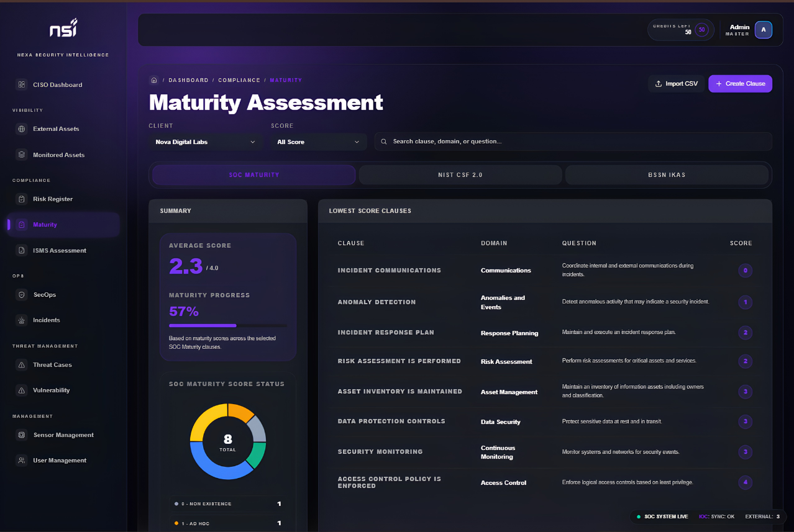Click score badge for Security Monitoring row

click(x=745, y=452)
